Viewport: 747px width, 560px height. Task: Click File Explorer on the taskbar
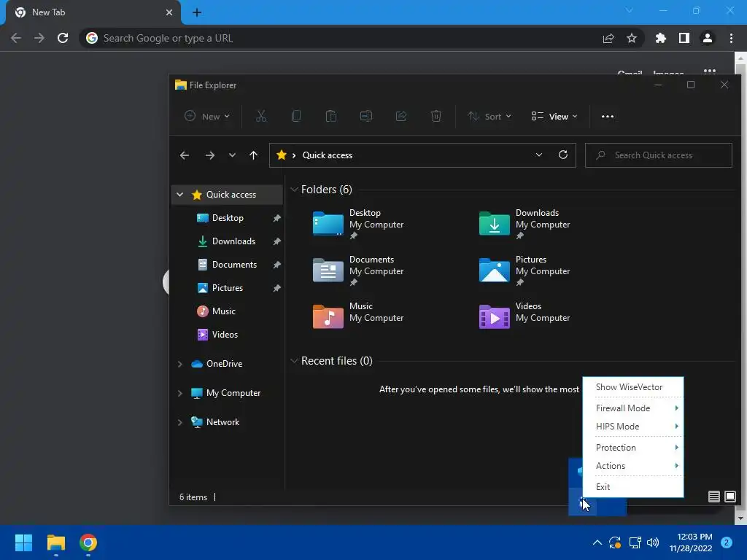point(55,542)
